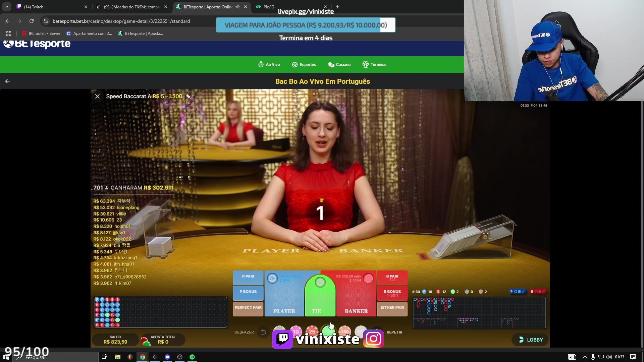Open Windows Task View

(x=105, y=357)
